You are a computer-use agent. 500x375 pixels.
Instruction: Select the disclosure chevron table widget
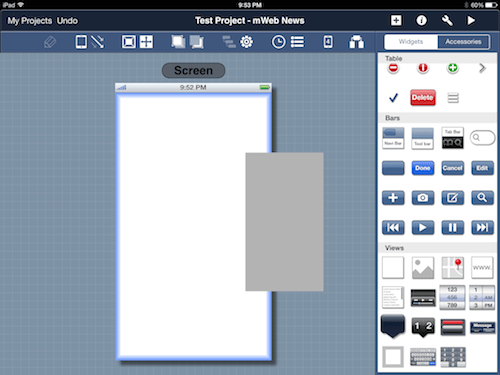point(482,68)
